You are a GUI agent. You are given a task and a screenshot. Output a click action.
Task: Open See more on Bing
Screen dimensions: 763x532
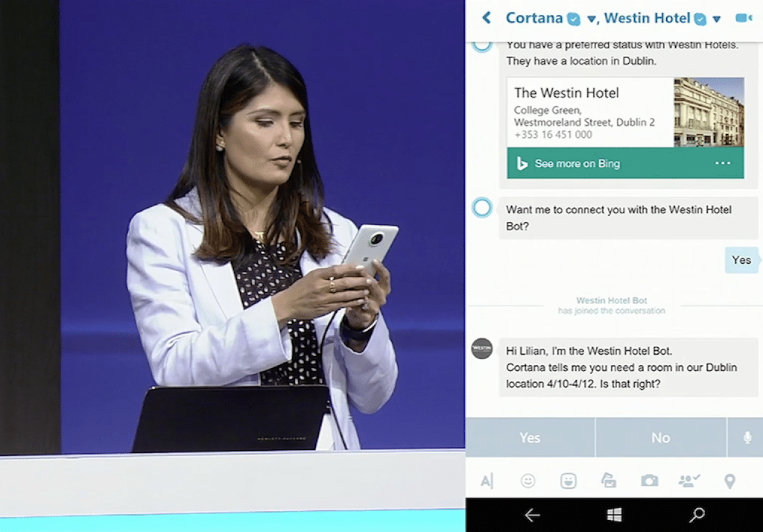point(577,163)
